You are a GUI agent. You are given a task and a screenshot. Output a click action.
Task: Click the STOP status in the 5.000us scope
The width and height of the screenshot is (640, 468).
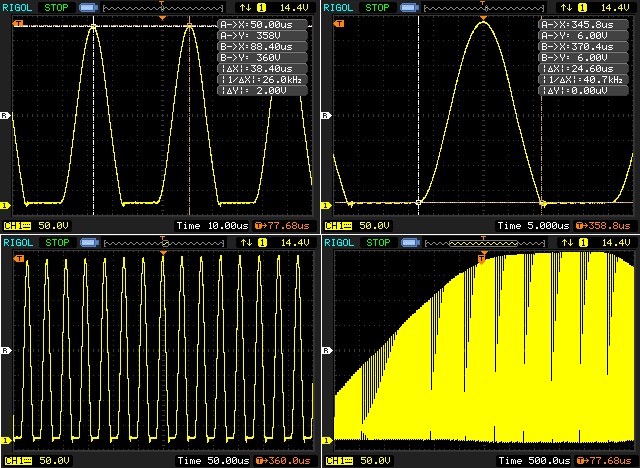point(378,7)
